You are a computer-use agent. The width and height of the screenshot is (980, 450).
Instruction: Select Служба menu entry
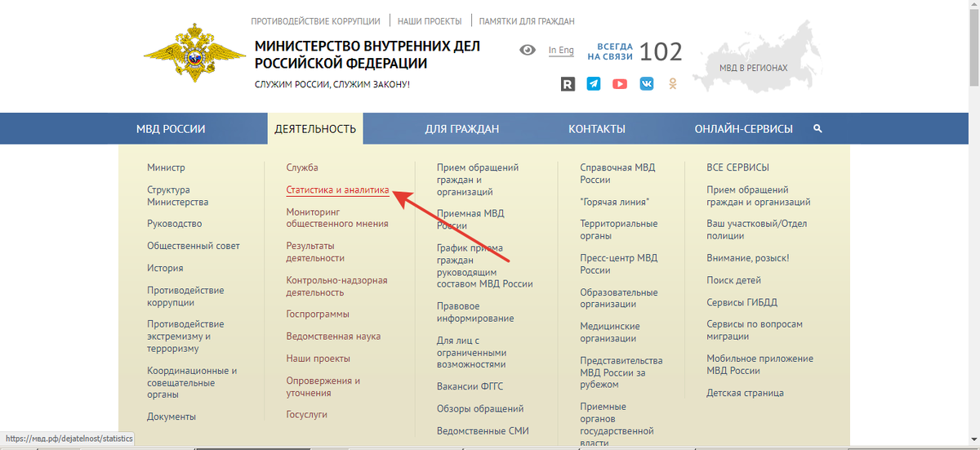tap(302, 167)
